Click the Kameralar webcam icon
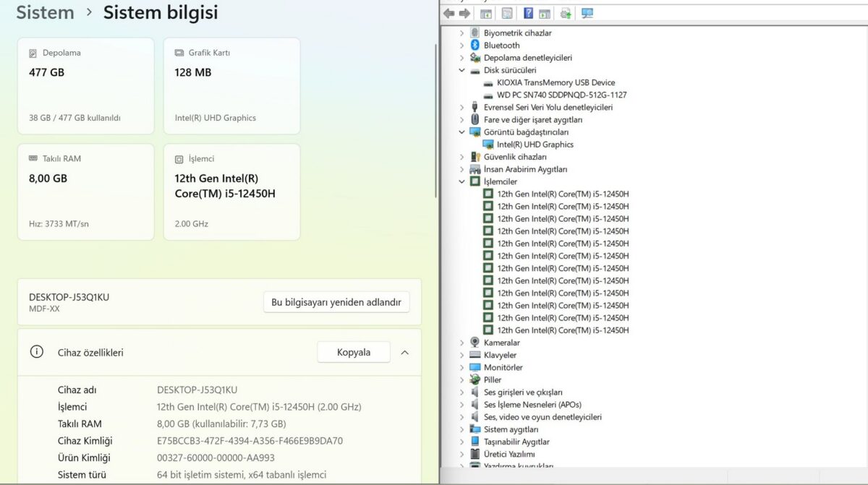The height and width of the screenshot is (485, 868). 475,343
